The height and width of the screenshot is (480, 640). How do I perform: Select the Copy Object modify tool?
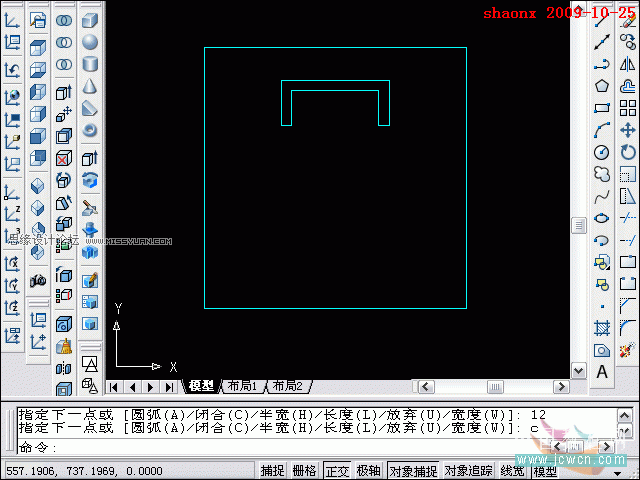pyautogui.click(x=628, y=42)
